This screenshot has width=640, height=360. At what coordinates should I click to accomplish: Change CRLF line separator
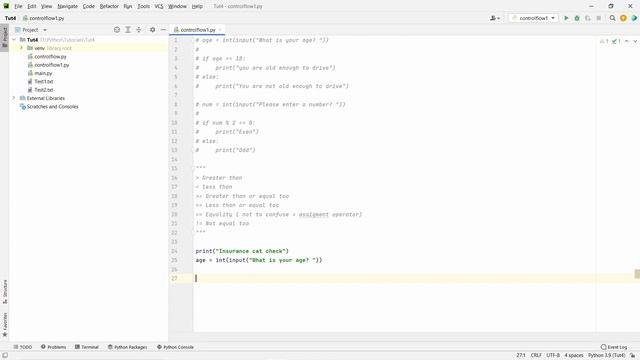coord(536,356)
